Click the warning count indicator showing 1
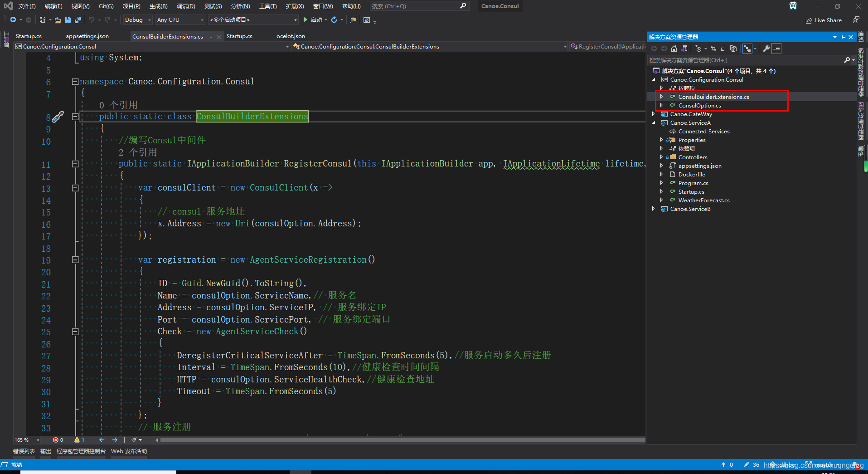This screenshot has height=474, width=868. (79, 440)
